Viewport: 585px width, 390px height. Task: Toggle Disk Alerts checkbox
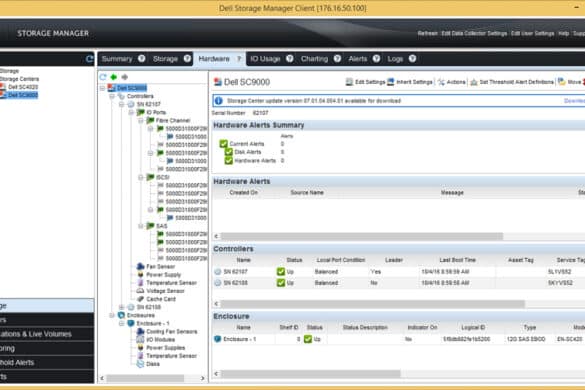coord(229,152)
